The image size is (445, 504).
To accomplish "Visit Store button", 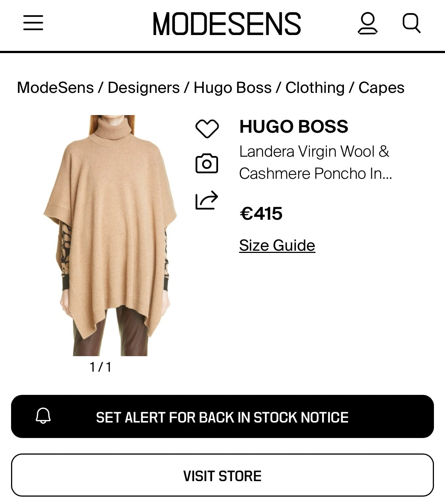I will tap(222, 475).
